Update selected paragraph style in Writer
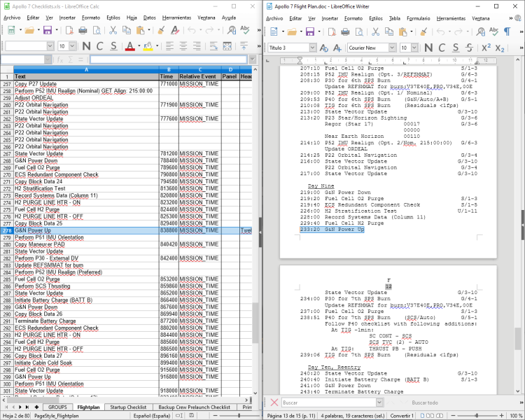The height and width of the screenshot is (420, 525). [324, 48]
